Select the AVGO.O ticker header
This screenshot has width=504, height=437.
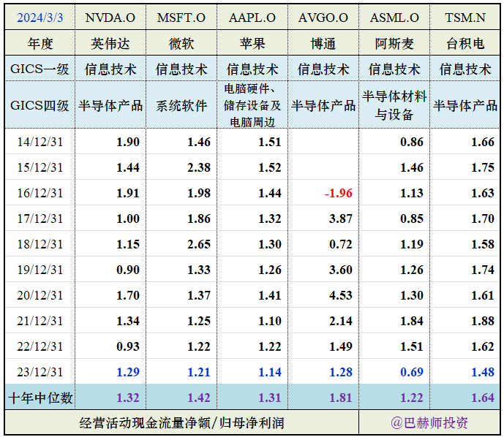coord(323,18)
